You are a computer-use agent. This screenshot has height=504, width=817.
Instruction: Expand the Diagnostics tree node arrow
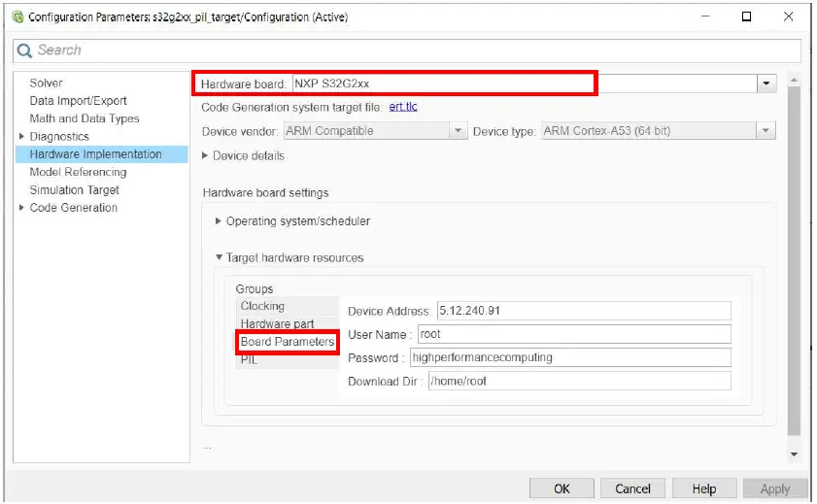click(21, 136)
